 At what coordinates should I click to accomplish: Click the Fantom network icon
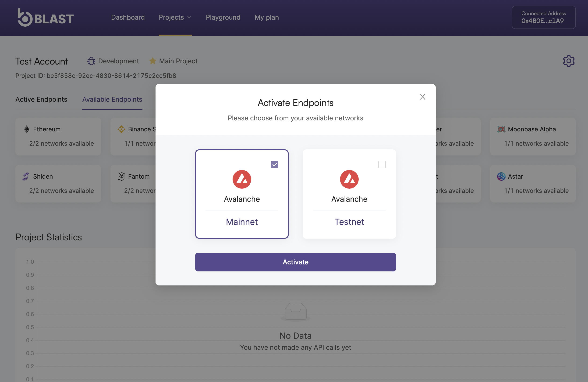coord(122,177)
